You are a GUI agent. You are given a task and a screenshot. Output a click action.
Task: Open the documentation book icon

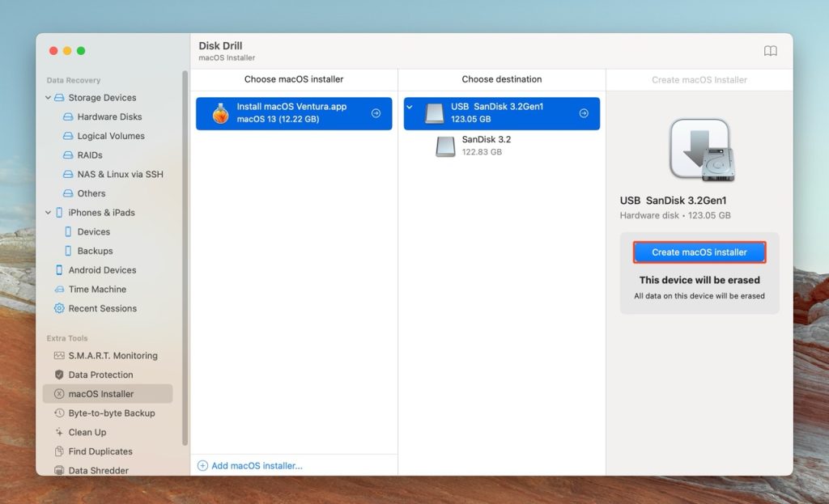(770, 50)
